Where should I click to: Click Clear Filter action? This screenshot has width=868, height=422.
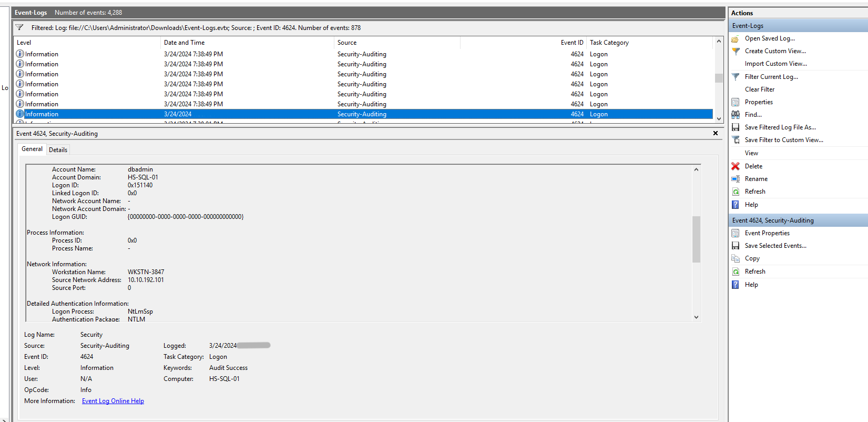coord(760,89)
